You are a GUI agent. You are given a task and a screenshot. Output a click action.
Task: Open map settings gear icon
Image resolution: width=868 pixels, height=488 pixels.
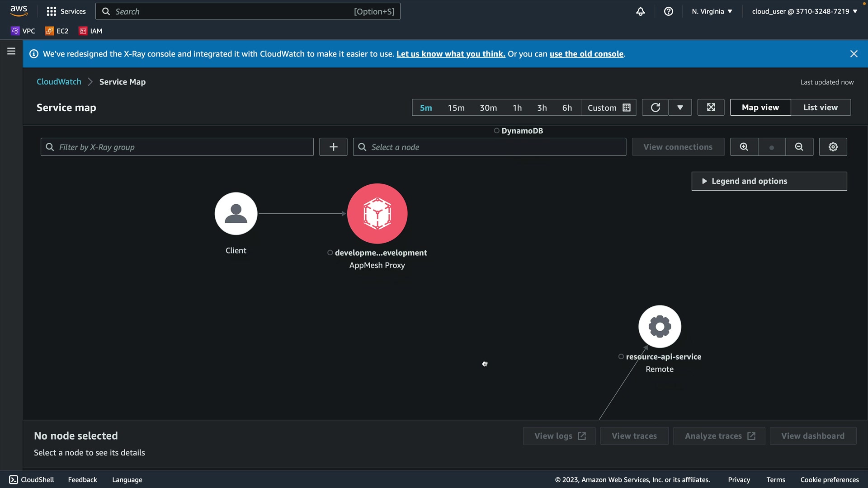click(833, 147)
